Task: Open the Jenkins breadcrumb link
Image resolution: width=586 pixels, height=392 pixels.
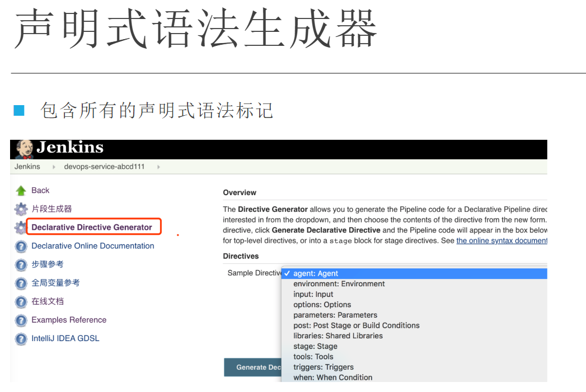Action: click(x=27, y=167)
